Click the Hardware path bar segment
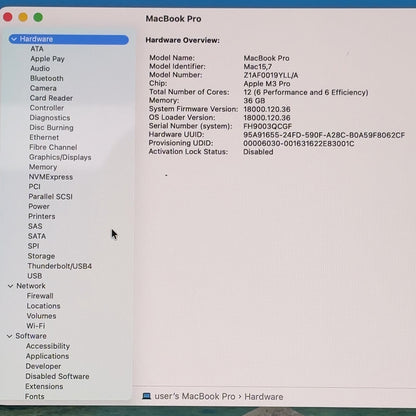This screenshot has width=416, height=416. tap(264, 397)
